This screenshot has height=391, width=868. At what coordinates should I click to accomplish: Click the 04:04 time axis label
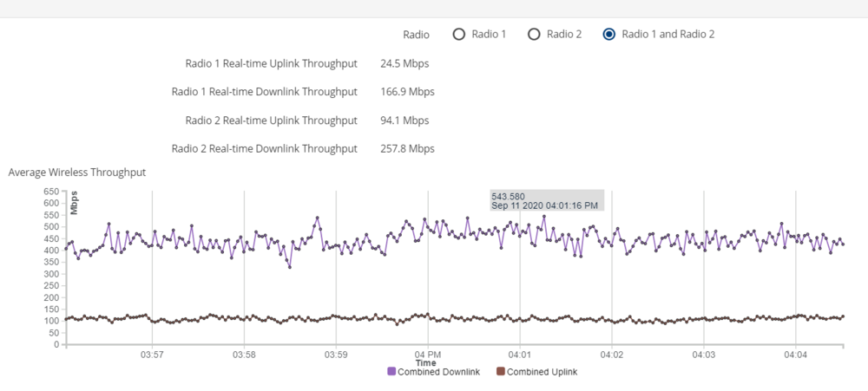[x=795, y=355]
